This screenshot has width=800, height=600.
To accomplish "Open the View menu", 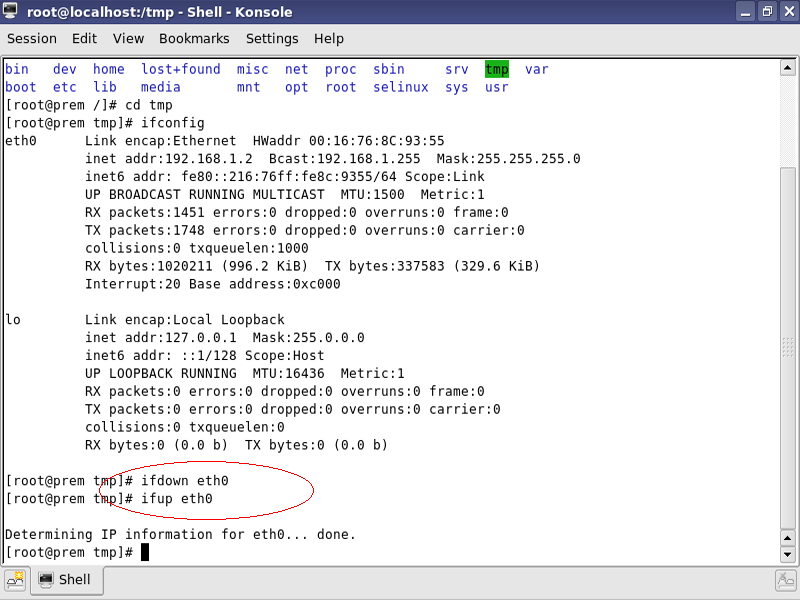I will coord(128,39).
